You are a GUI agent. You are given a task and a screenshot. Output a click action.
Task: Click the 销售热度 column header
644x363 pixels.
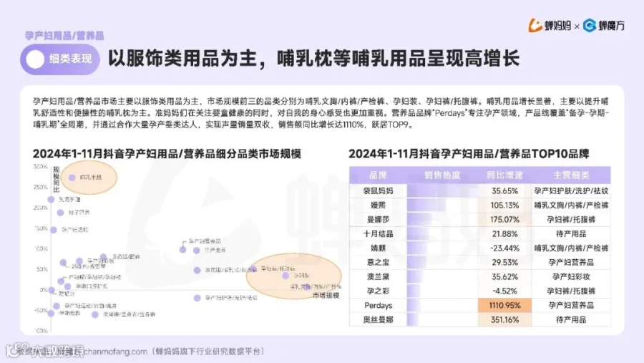pos(442,175)
